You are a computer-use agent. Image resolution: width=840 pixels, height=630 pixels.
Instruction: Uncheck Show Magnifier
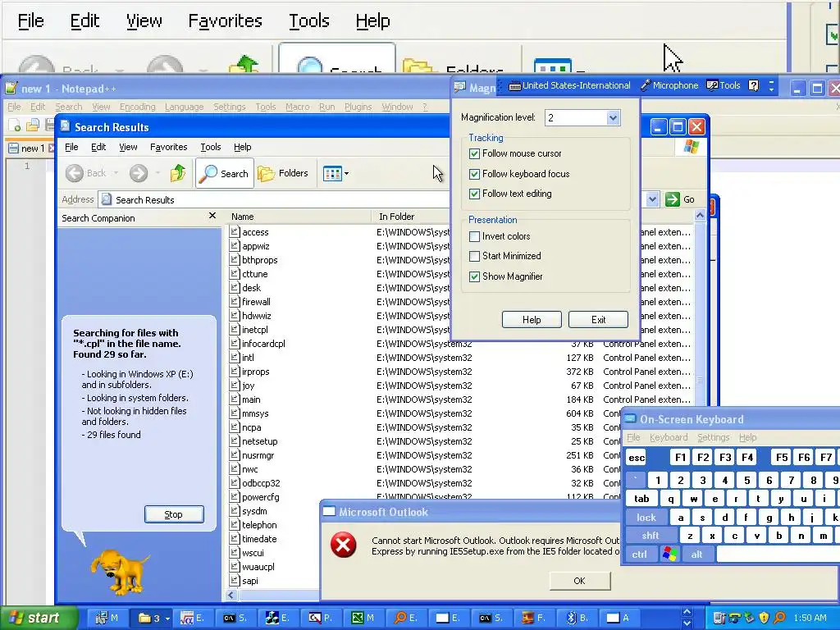(x=474, y=276)
